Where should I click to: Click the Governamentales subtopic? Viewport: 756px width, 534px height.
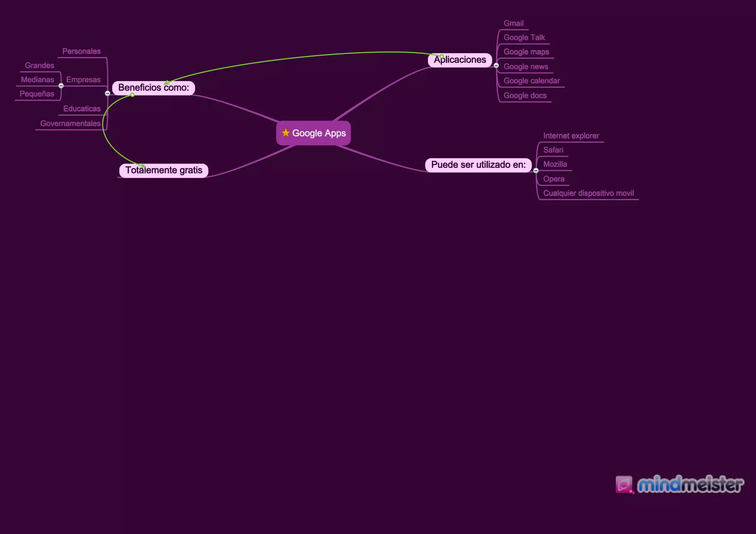pos(70,124)
